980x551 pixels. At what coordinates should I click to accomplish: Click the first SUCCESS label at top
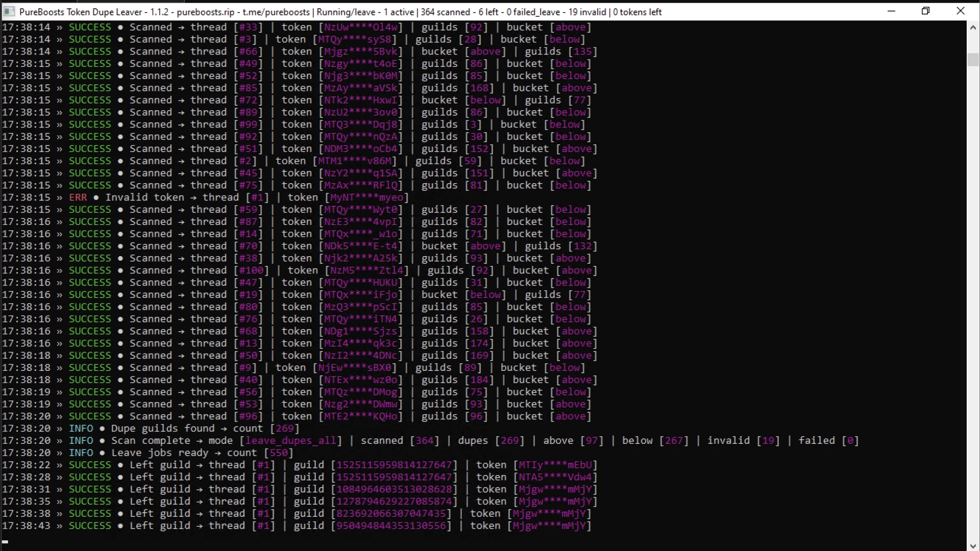pyautogui.click(x=90, y=27)
